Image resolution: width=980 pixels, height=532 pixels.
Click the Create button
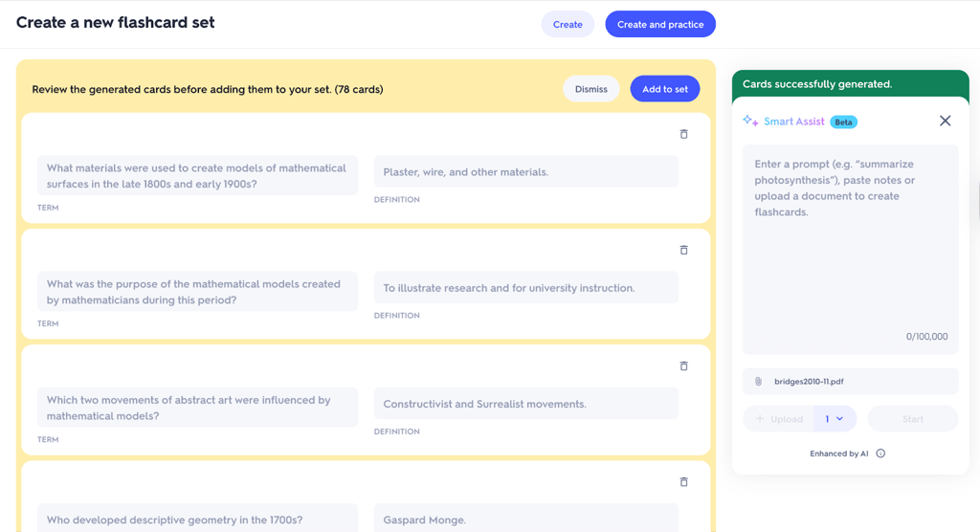[568, 24]
